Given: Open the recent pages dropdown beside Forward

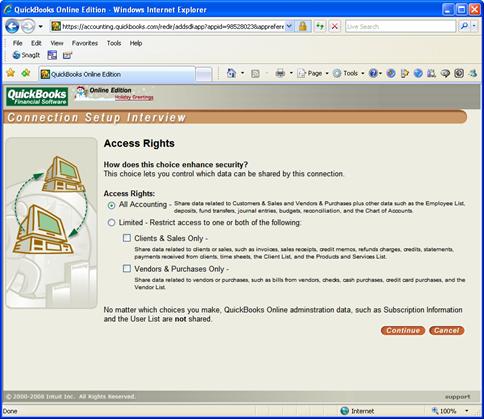Looking at the screenshot, I should click(40, 26).
